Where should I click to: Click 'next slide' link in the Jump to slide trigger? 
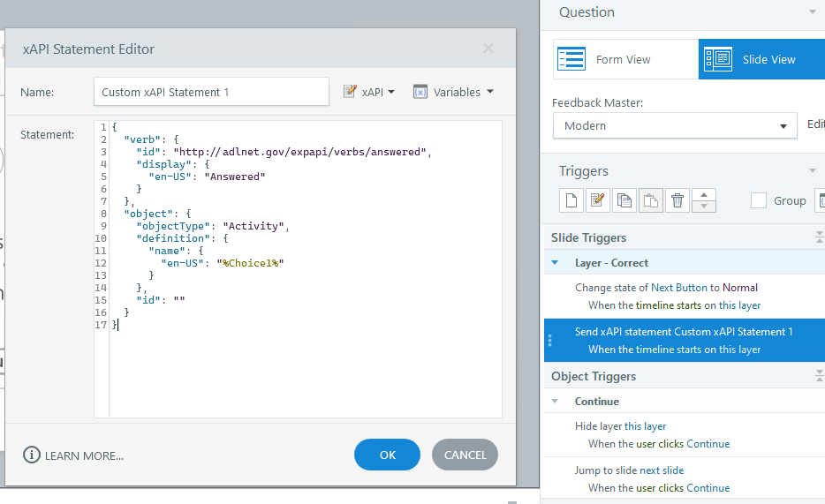pyautogui.click(x=662, y=470)
